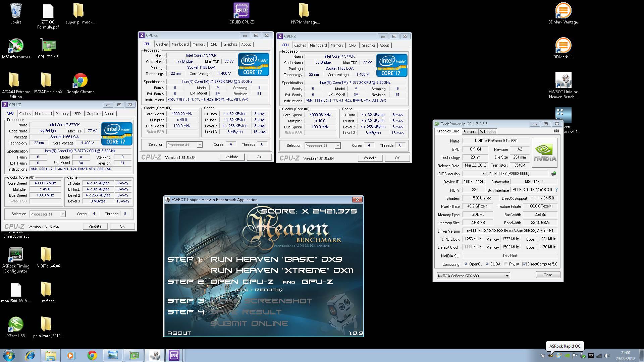Open Processor #1 dropdown in middle CPU-Z
Image resolution: width=644 pixels, height=362 pixels.
184,145
